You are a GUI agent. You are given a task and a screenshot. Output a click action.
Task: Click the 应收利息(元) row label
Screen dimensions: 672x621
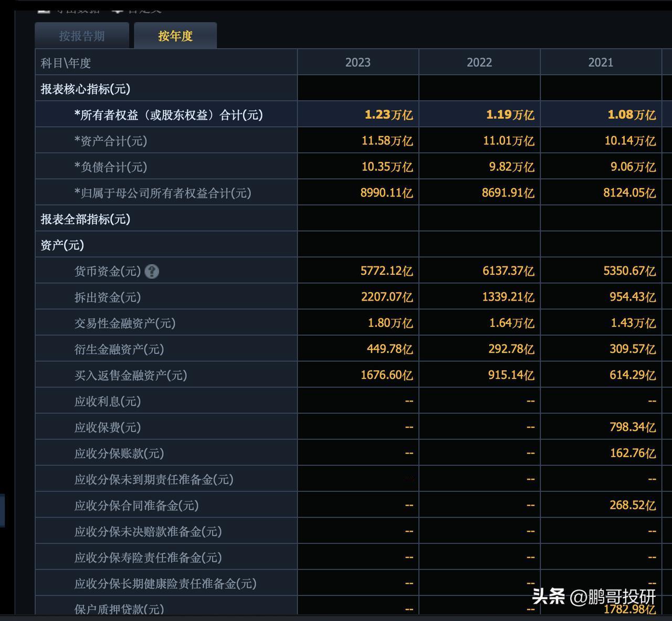[x=108, y=401]
